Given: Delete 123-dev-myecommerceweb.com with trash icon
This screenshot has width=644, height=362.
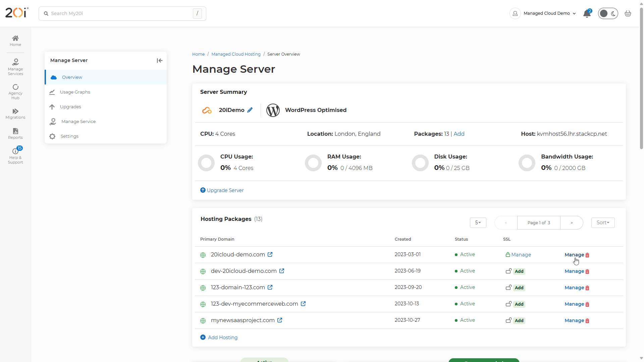Looking at the screenshot, I should [587, 304].
